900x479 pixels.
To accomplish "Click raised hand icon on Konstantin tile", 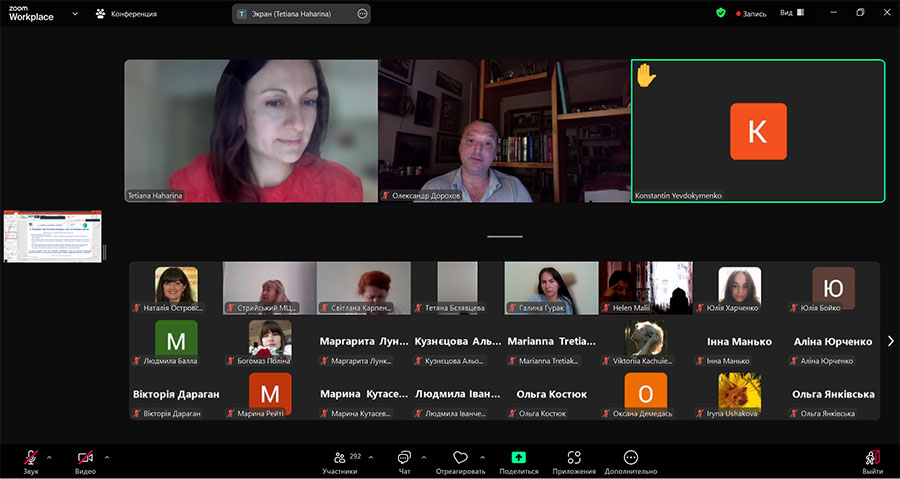I will [646, 76].
